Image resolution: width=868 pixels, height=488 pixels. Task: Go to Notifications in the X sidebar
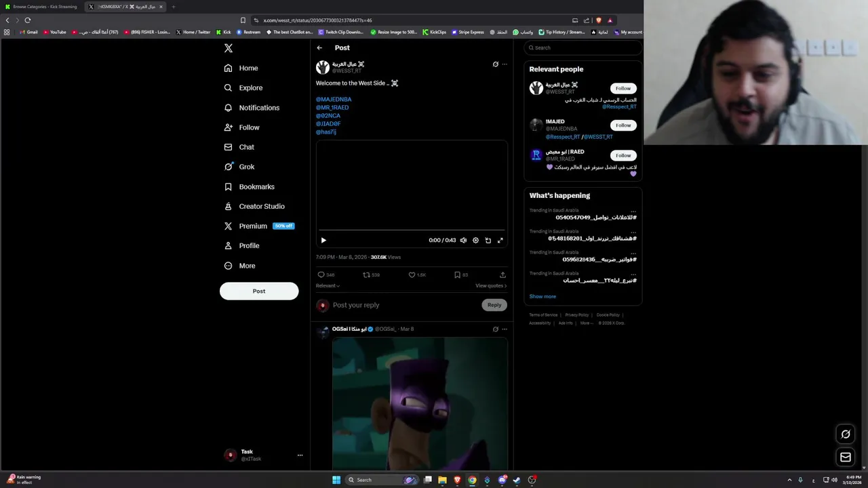coord(252,108)
